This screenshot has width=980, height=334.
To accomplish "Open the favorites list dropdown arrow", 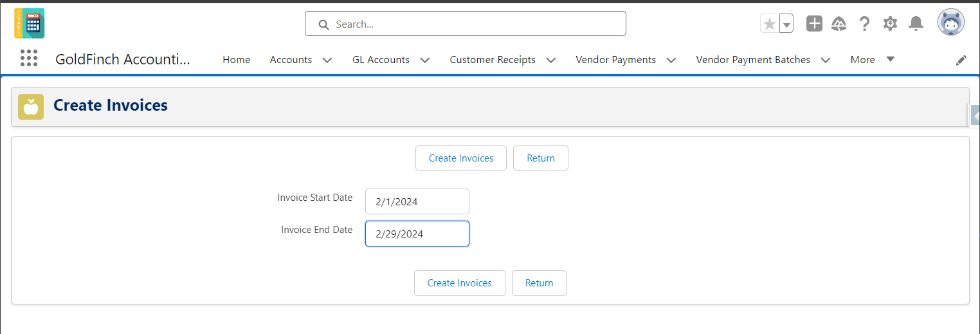I will click(x=786, y=24).
